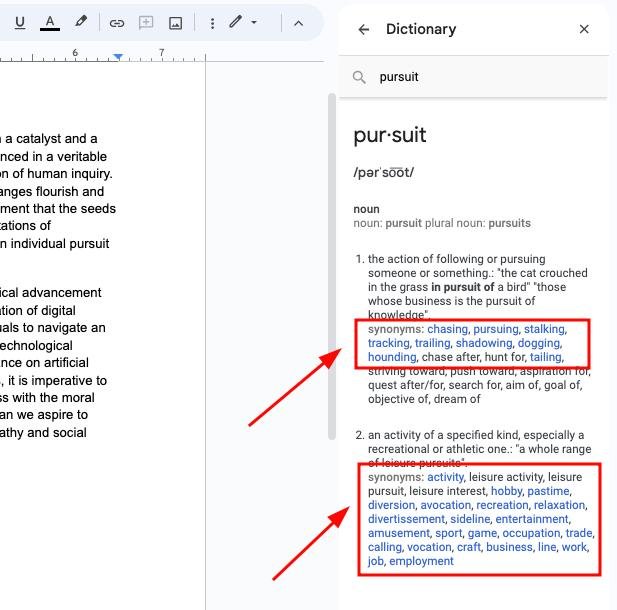This screenshot has height=610, width=617.
Task: Go back in the Dictionary panel
Action: click(364, 29)
